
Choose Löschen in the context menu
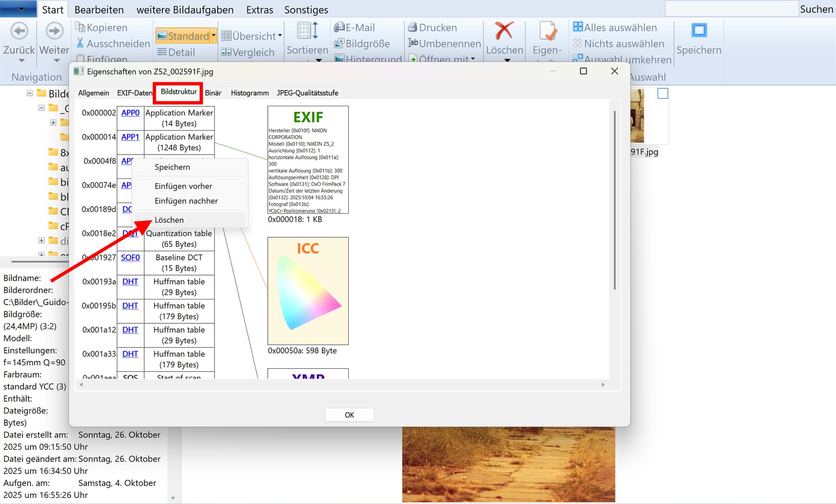169,220
